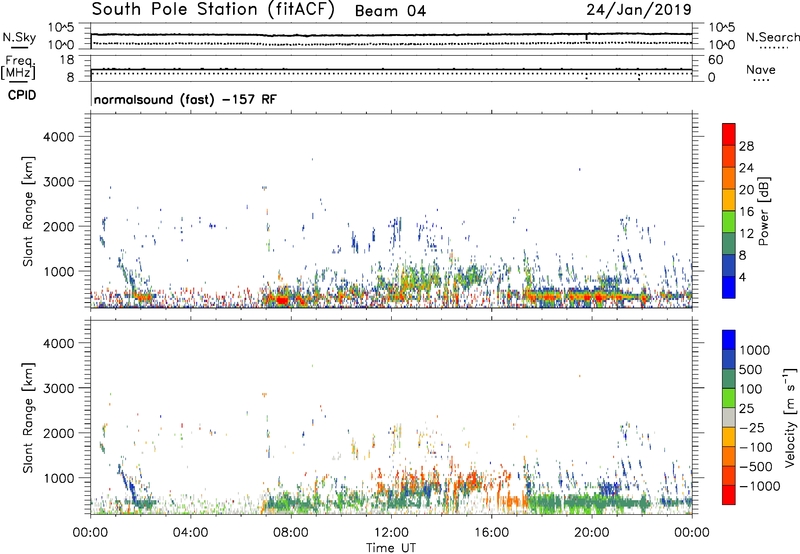800x554 pixels.
Task: Click the '-500' Velocity colorbar tick label
Action: point(756,467)
